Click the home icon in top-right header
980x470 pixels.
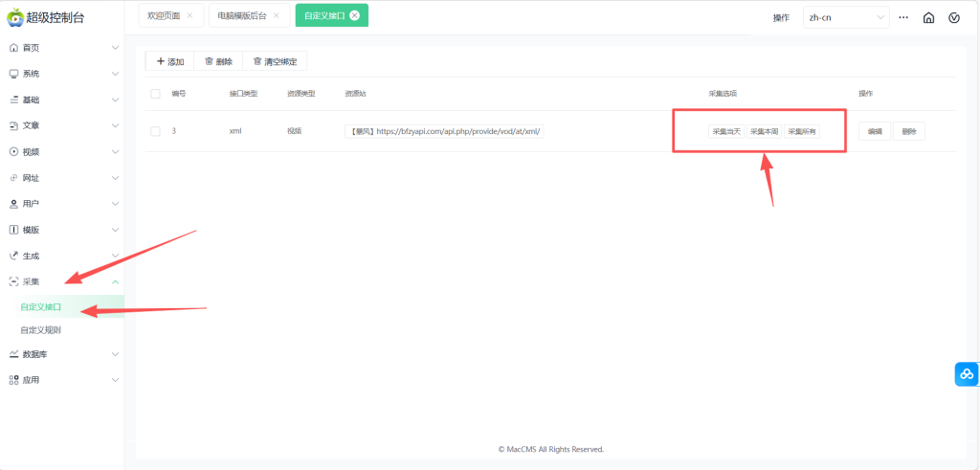pyautogui.click(x=928, y=17)
